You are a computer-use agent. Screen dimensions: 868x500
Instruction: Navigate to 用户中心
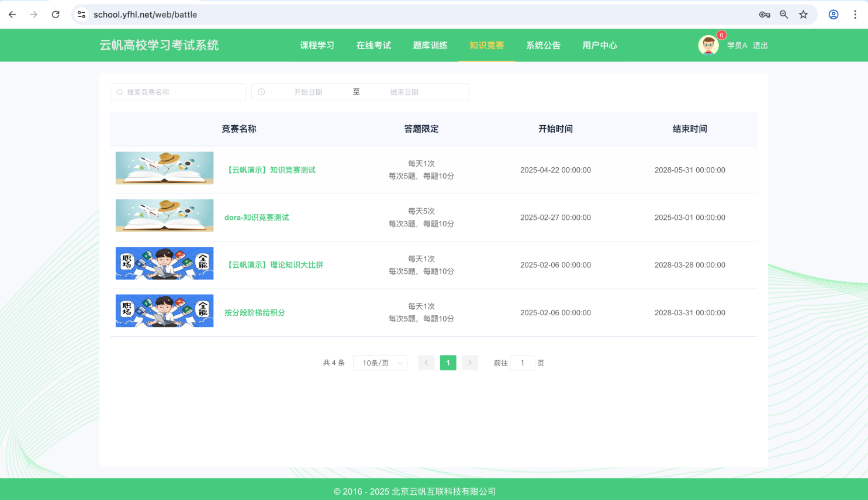[600, 45]
